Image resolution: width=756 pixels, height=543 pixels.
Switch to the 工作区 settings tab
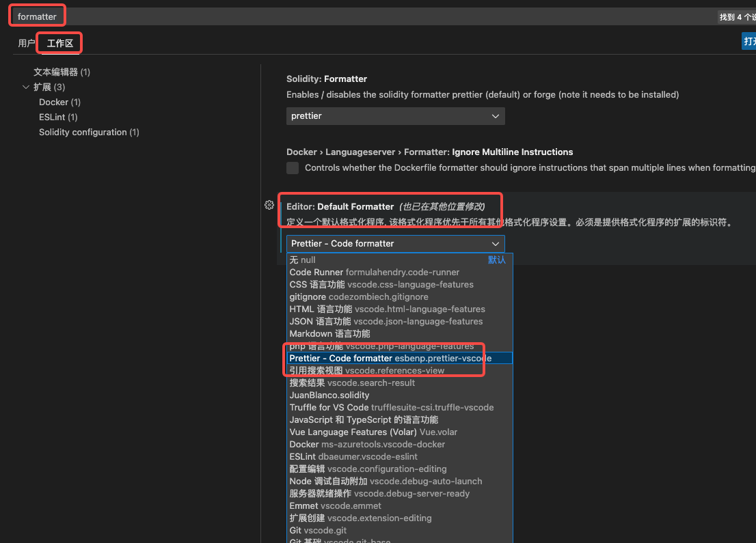59,43
